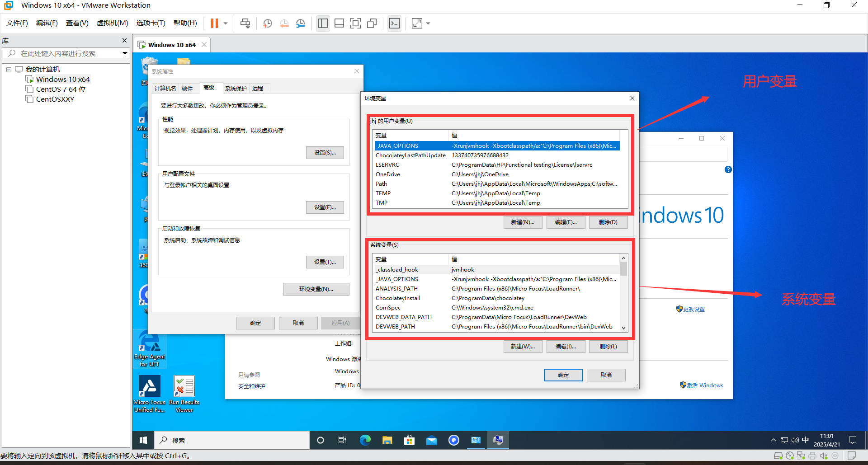Click the send Ctrl+Alt+Del toolbar icon
Screen dimensions: 868x465
click(x=245, y=23)
